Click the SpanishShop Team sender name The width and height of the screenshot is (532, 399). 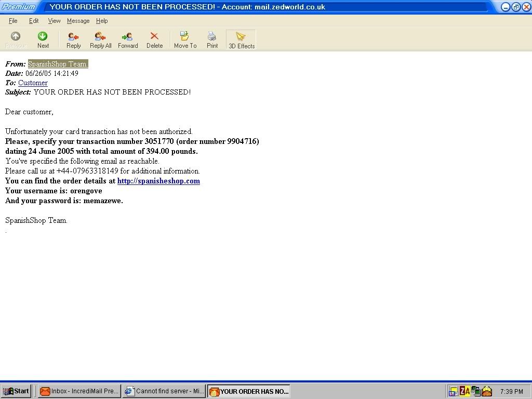point(58,64)
